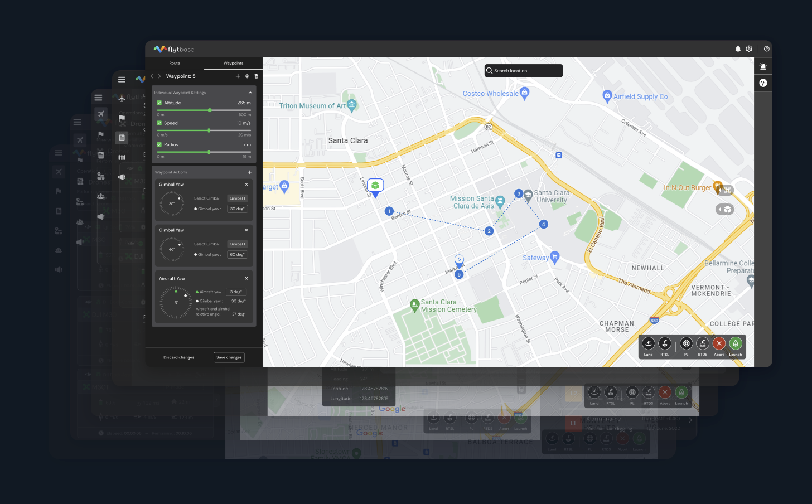Click Airfield Supply Co map pin
This screenshot has width=812, height=504.
[x=607, y=96]
